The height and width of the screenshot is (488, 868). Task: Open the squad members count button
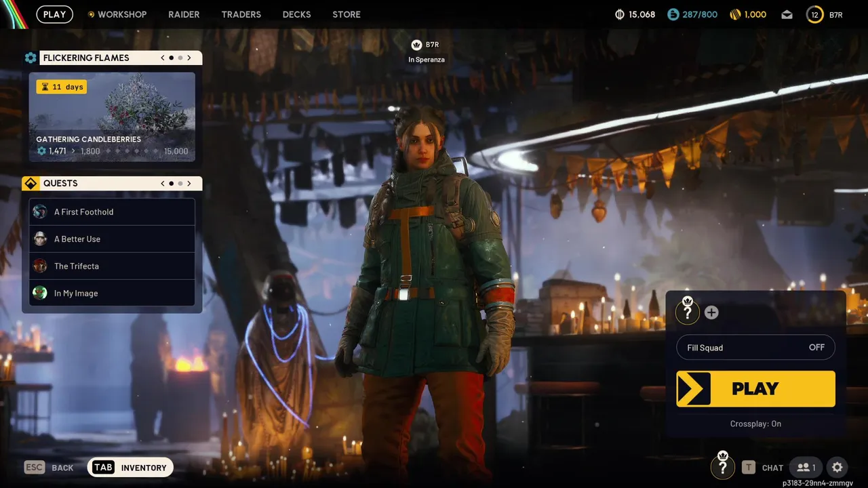[806, 467]
